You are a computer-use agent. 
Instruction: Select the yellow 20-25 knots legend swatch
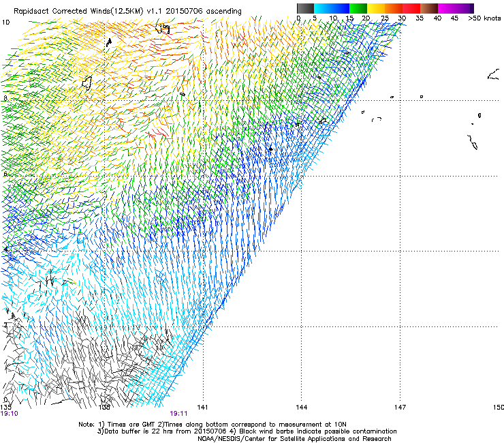376,8
